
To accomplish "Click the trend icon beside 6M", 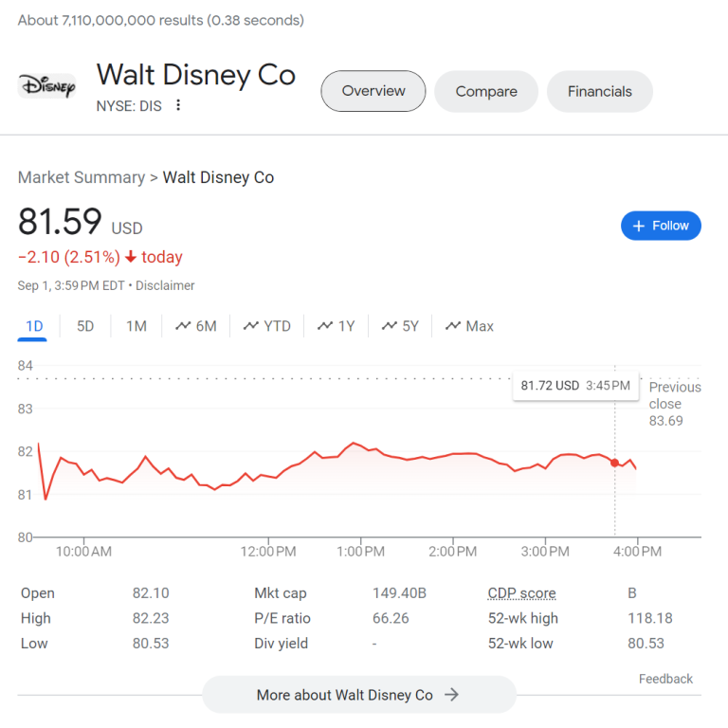I will [x=183, y=326].
